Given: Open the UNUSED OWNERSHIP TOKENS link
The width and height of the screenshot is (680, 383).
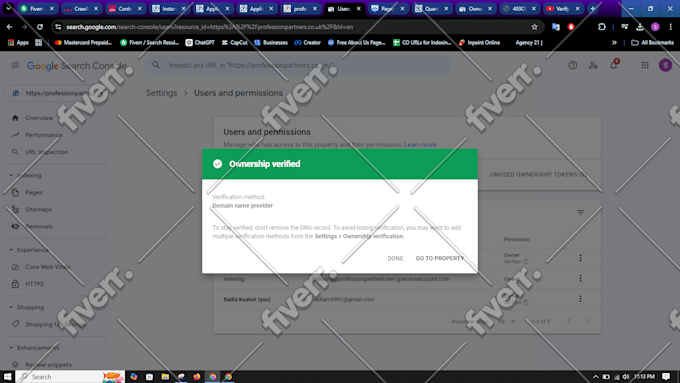Looking at the screenshot, I should tap(538, 174).
